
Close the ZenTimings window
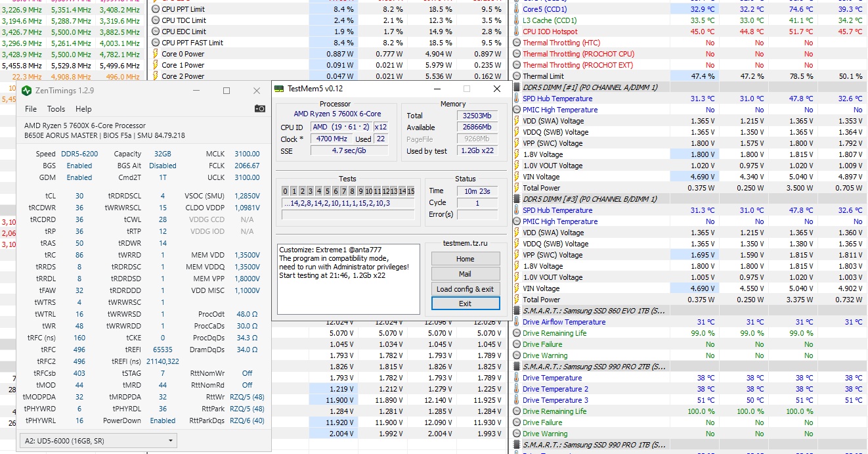(x=257, y=91)
